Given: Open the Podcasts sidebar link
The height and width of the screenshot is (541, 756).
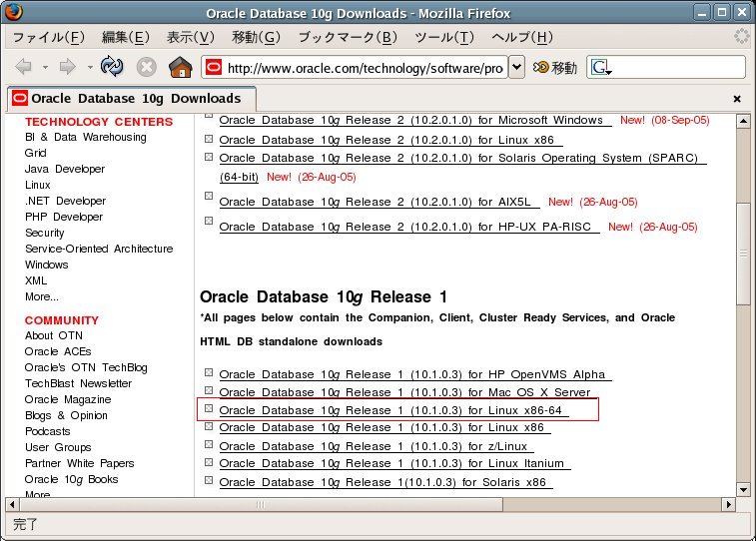Looking at the screenshot, I should (47, 431).
